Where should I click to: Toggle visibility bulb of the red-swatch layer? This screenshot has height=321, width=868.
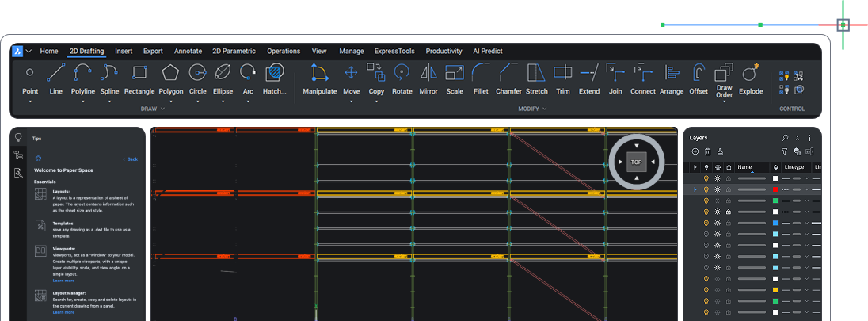(706, 189)
